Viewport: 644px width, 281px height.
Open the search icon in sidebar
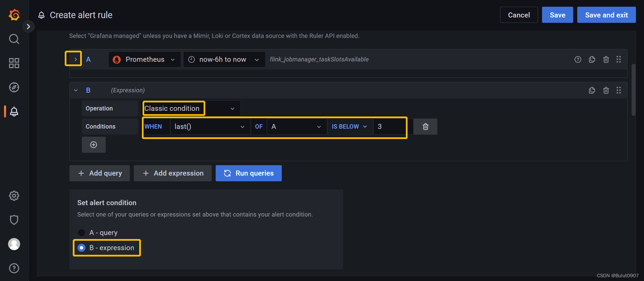14,39
